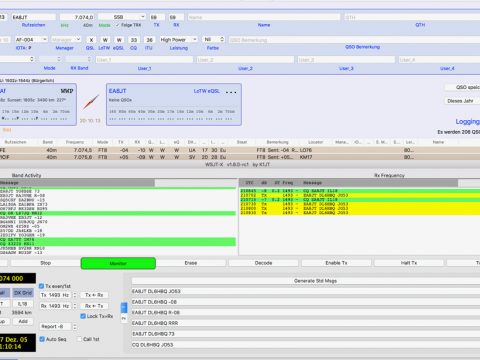The width and height of the screenshot is (480, 360).
Task: Click message field EA8JT DL6HBQ RRR
Action: 306,323
